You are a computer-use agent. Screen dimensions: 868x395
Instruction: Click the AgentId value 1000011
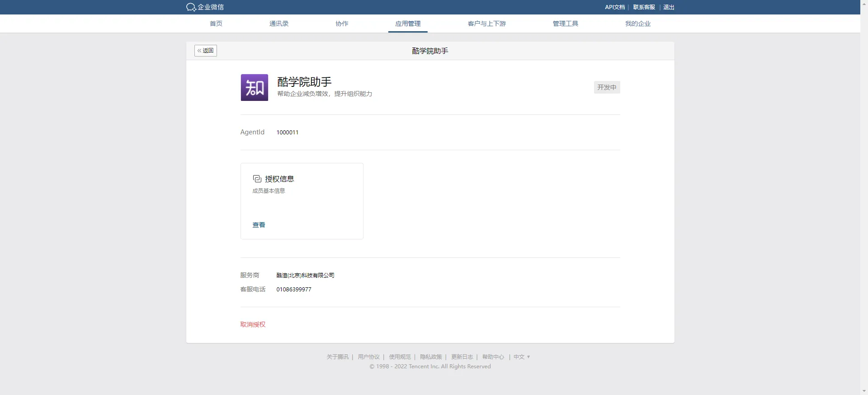pos(288,133)
